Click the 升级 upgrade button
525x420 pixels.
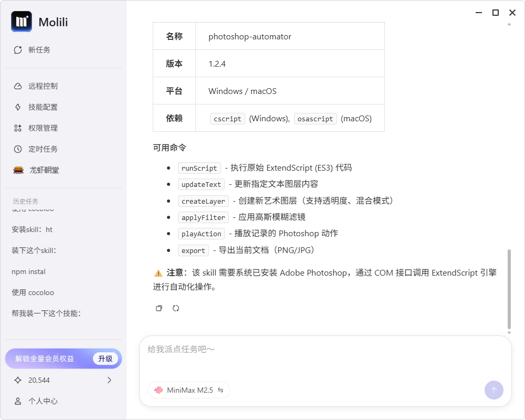[x=106, y=359]
